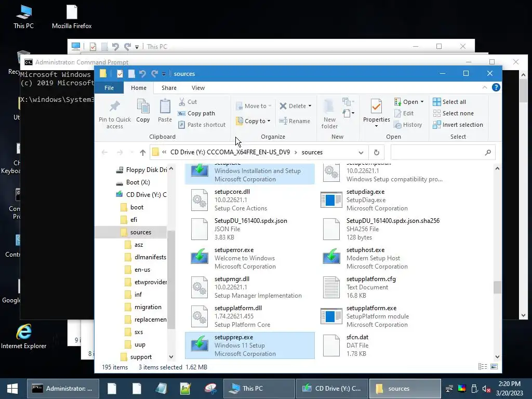532x399 pixels.
Task: Click the Copy icon in the Clipboard group
Action: (143, 107)
